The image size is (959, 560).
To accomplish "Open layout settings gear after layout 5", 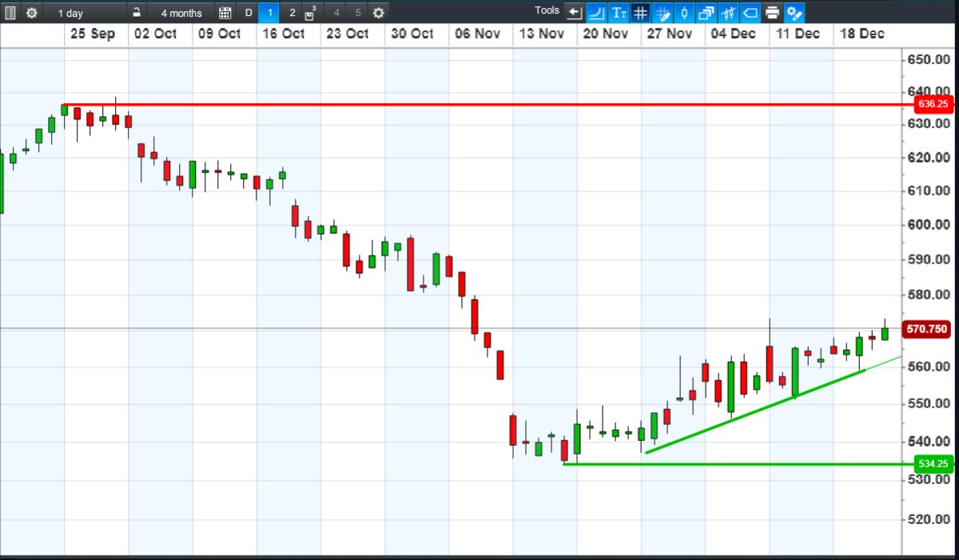I will (x=378, y=13).
